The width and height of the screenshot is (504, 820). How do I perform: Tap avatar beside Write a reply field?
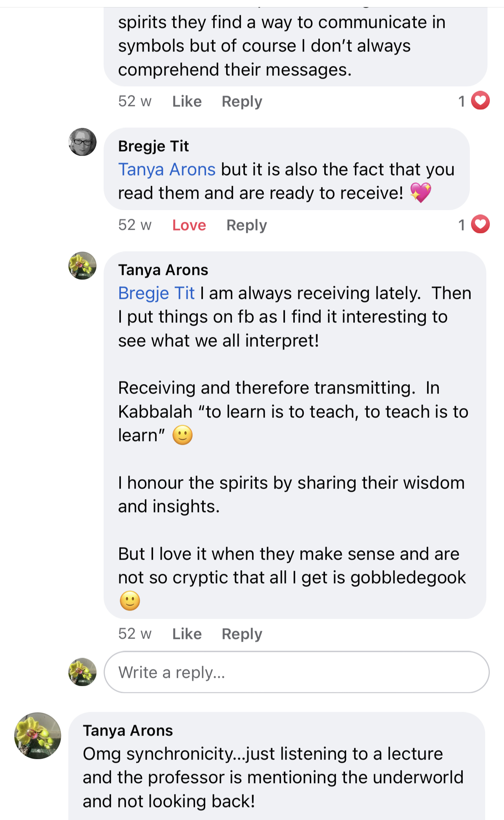coord(82,672)
